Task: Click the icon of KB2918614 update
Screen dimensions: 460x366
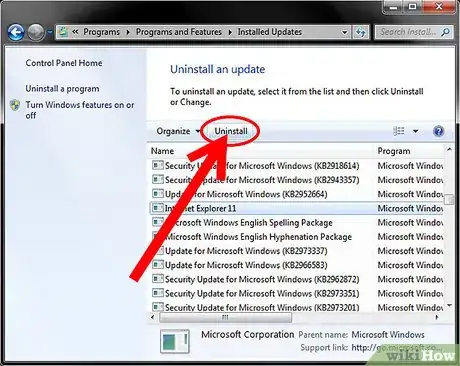Action: [x=158, y=165]
